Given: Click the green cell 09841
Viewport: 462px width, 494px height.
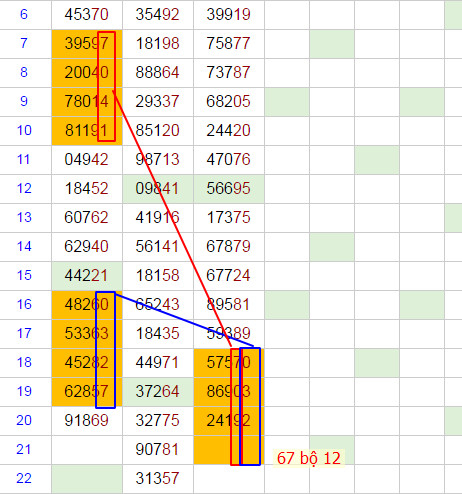Looking at the screenshot, I should 158,189.
